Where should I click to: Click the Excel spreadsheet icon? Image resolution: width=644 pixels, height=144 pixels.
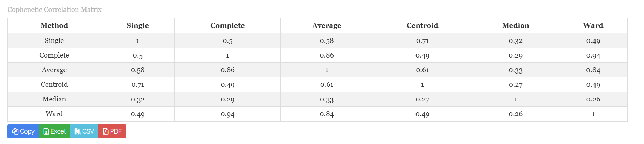click(46, 131)
